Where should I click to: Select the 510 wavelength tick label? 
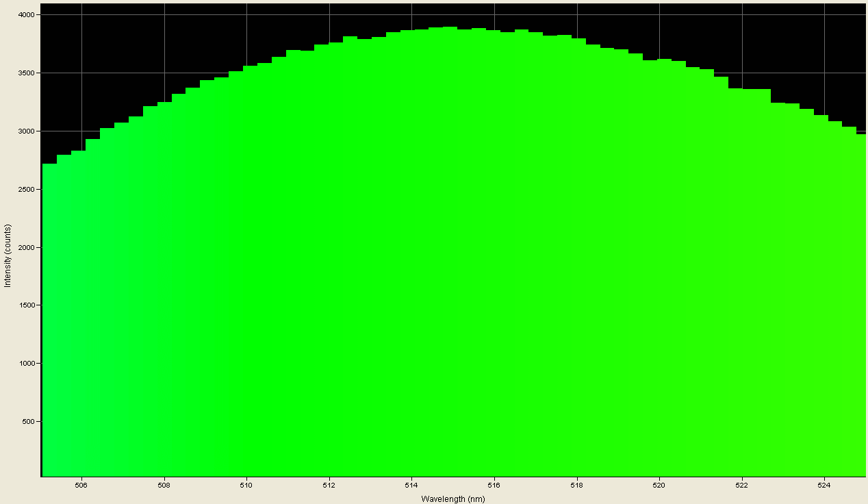246,484
